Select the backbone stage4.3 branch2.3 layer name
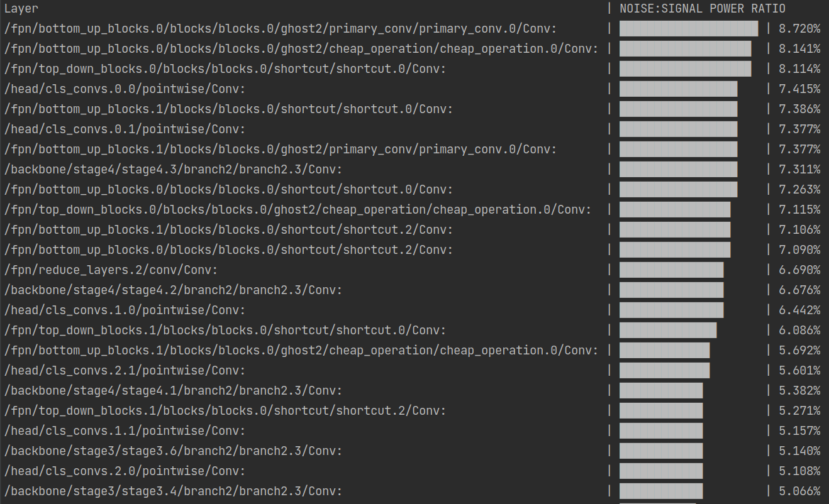829x504 pixels. point(173,170)
